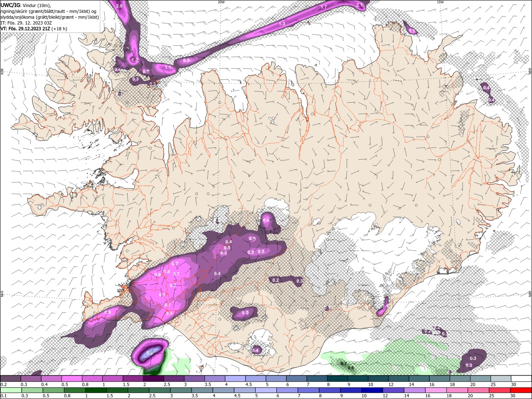Click the '1.7' snowfall label on the map

(x=324, y=7)
